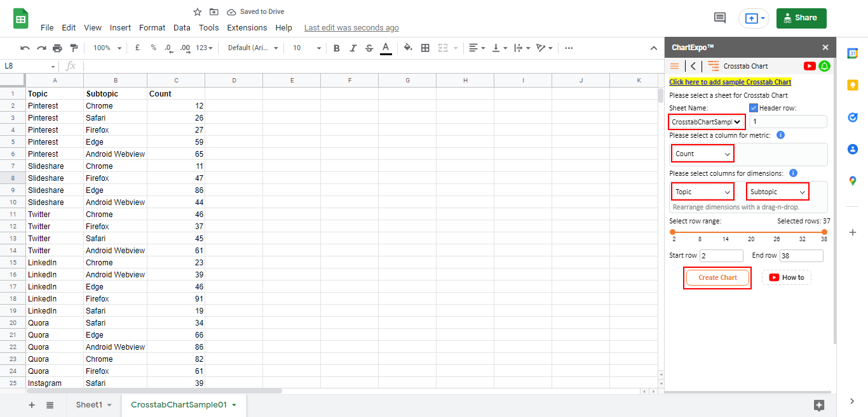Go back in ChartExpo panel
868x417 pixels.
(x=693, y=66)
